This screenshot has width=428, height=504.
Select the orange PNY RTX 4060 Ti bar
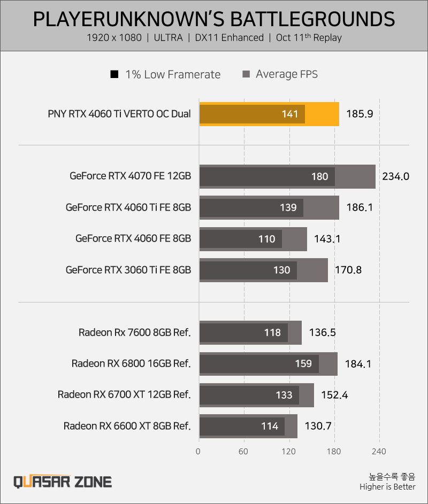click(x=269, y=114)
